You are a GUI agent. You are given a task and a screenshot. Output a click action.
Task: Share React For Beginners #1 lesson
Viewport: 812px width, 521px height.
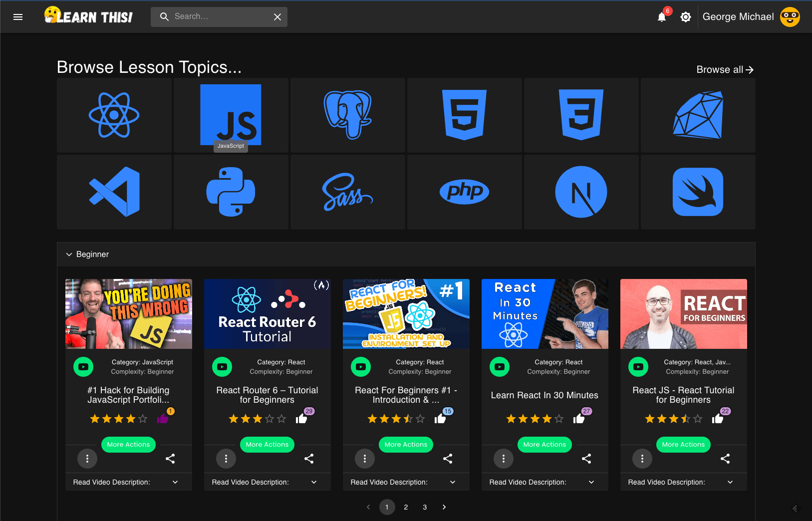tap(448, 459)
